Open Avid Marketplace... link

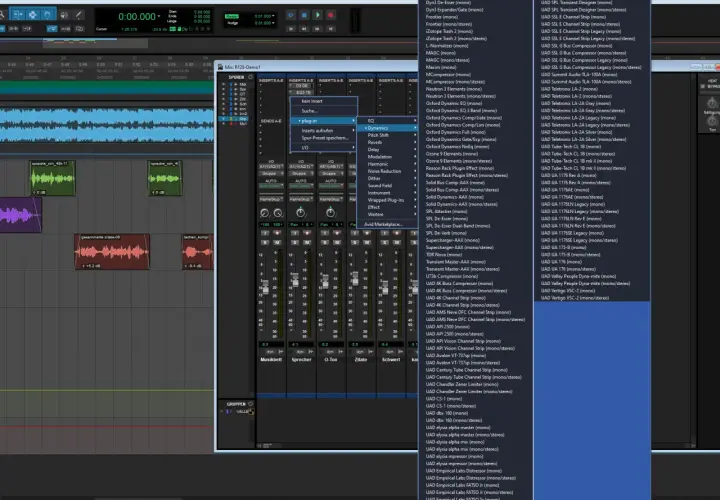pos(388,225)
